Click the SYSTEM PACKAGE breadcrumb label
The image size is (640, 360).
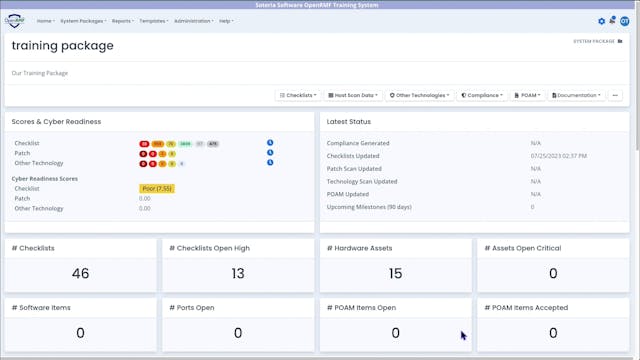[594, 41]
